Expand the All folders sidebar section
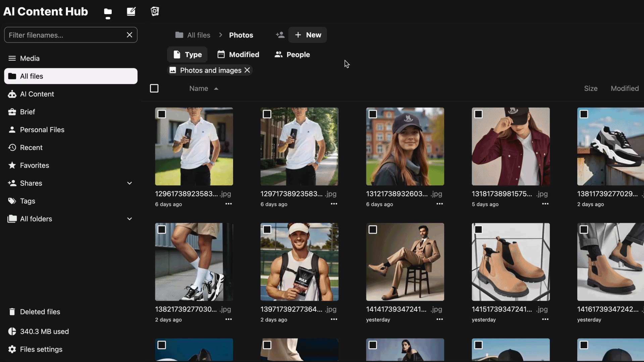This screenshot has height=362, width=644. pyautogui.click(x=129, y=219)
